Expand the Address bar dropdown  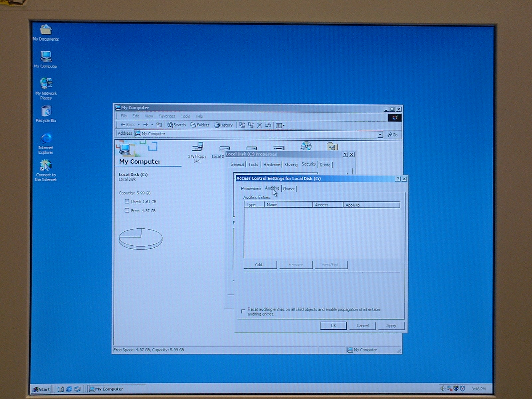tap(380, 135)
